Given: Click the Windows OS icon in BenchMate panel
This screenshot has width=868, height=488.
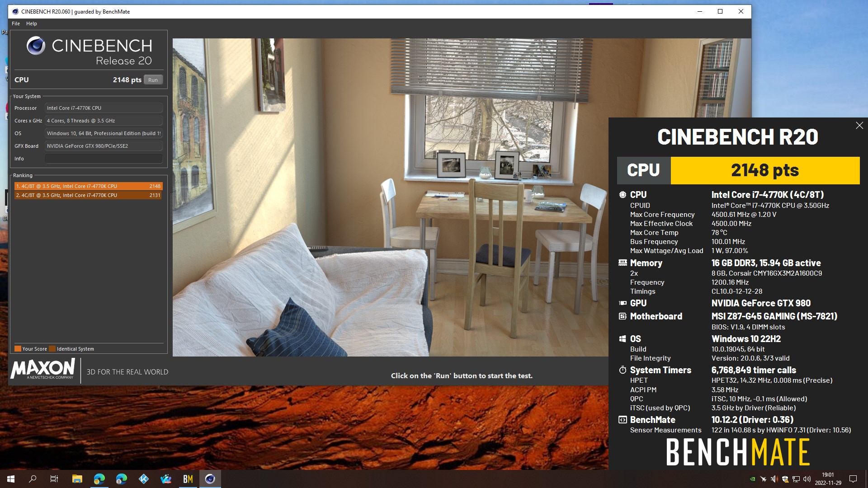Looking at the screenshot, I should tap(623, 339).
